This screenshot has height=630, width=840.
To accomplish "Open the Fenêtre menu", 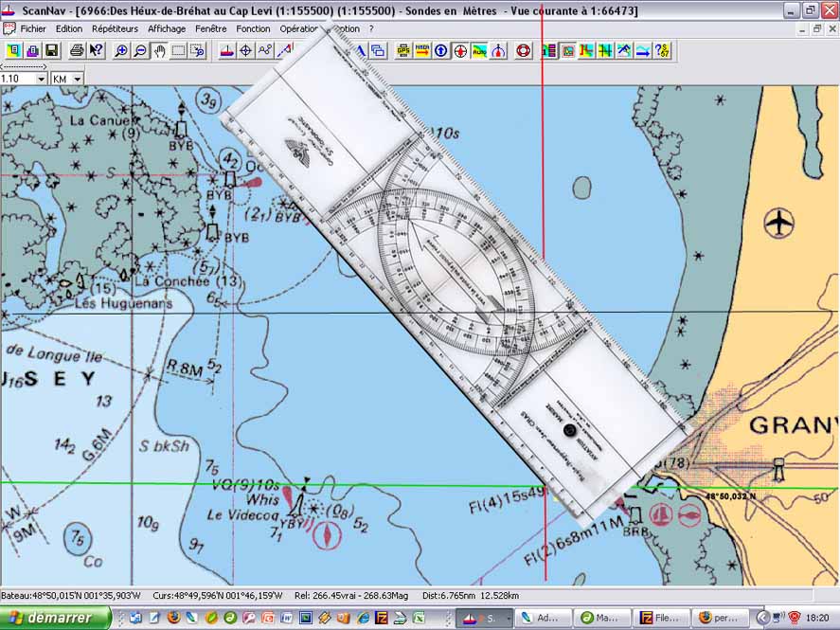I will [x=210, y=29].
